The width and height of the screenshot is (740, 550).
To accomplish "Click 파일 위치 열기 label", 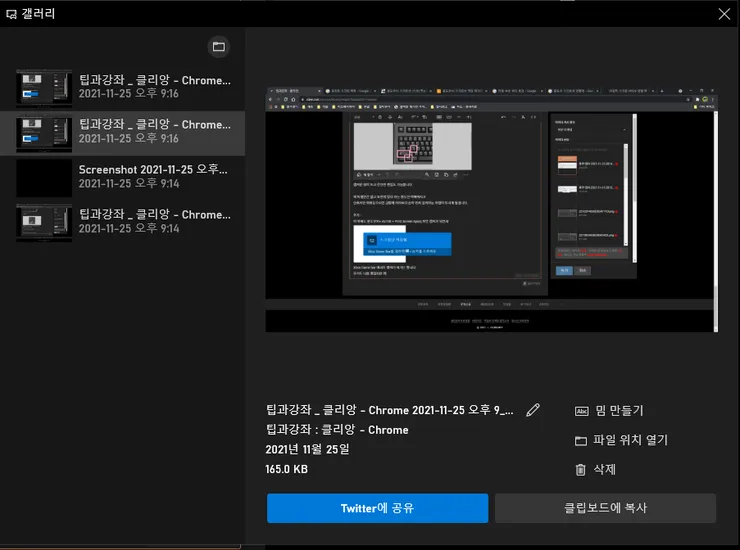I will point(631,440).
